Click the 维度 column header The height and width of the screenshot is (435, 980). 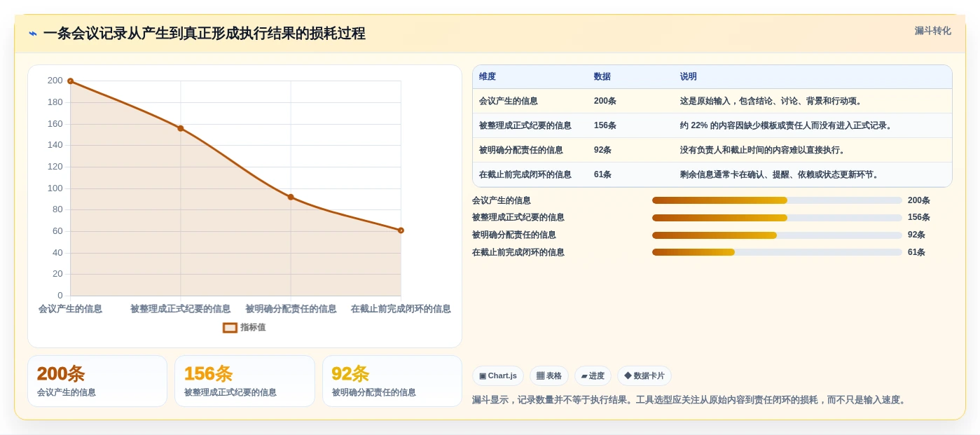488,76
